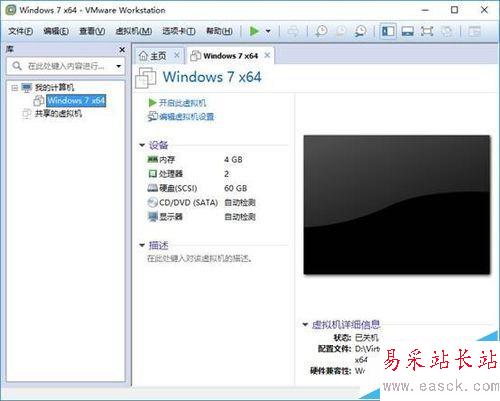Click the thumbnail bar view icon
Viewport: 500px width, 401px height.
[x=408, y=31]
